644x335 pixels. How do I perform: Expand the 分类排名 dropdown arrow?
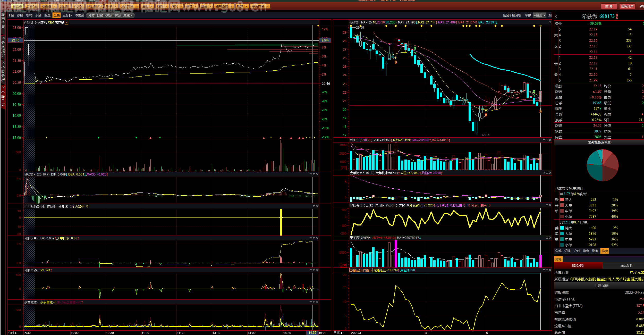[x=137, y=6]
